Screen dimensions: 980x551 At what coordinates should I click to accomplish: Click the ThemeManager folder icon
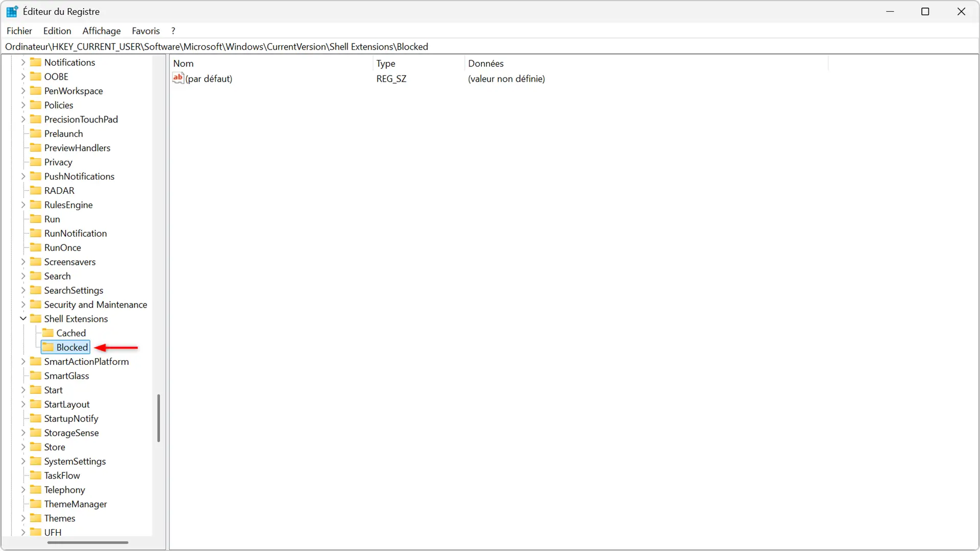click(x=36, y=504)
